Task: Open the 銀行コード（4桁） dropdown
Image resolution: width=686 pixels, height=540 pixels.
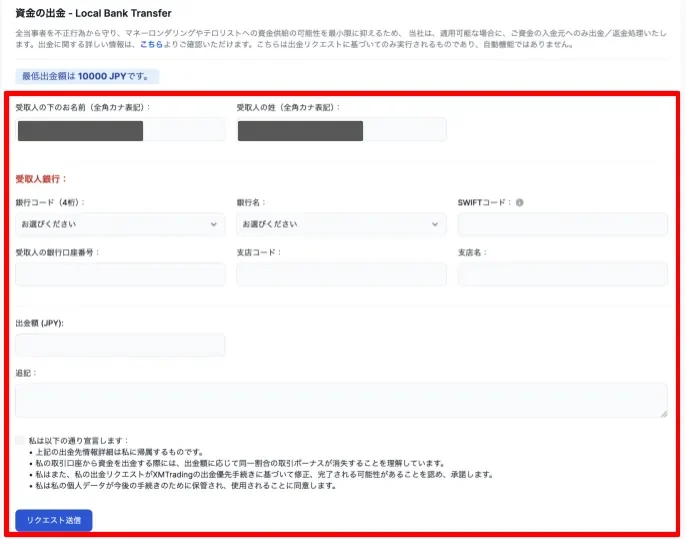Action: click(x=120, y=224)
